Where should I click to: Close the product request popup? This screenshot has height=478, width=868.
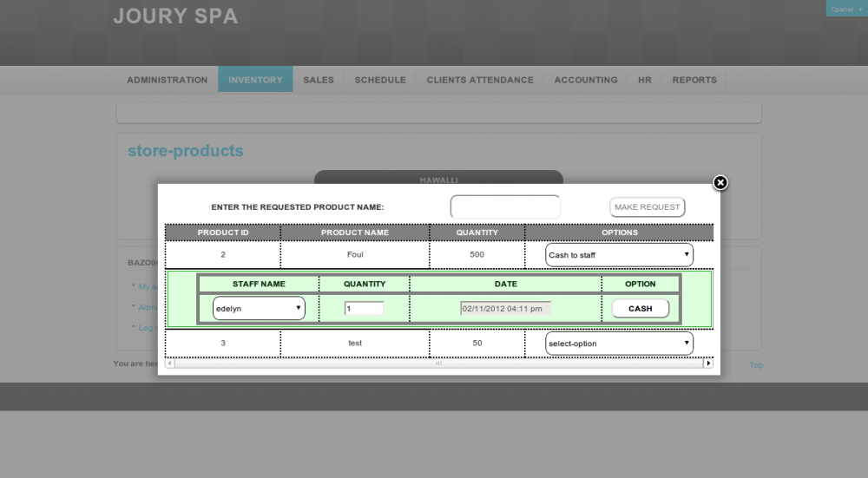pyautogui.click(x=720, y=182)
